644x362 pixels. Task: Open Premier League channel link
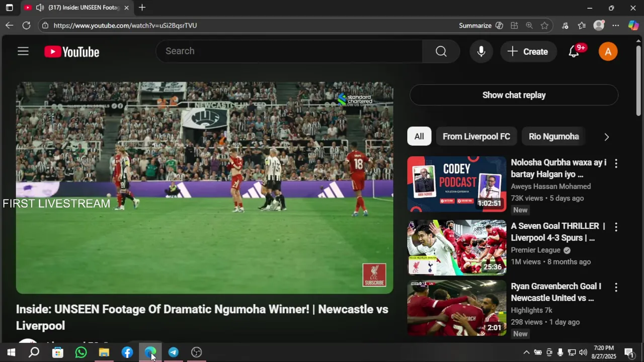535,250
